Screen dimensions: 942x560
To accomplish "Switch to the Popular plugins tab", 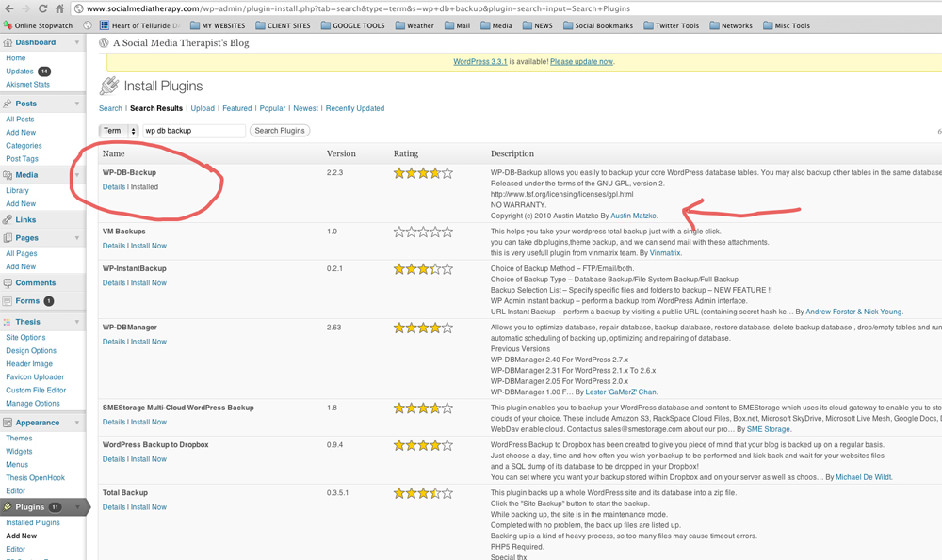I will pos(273,108).
